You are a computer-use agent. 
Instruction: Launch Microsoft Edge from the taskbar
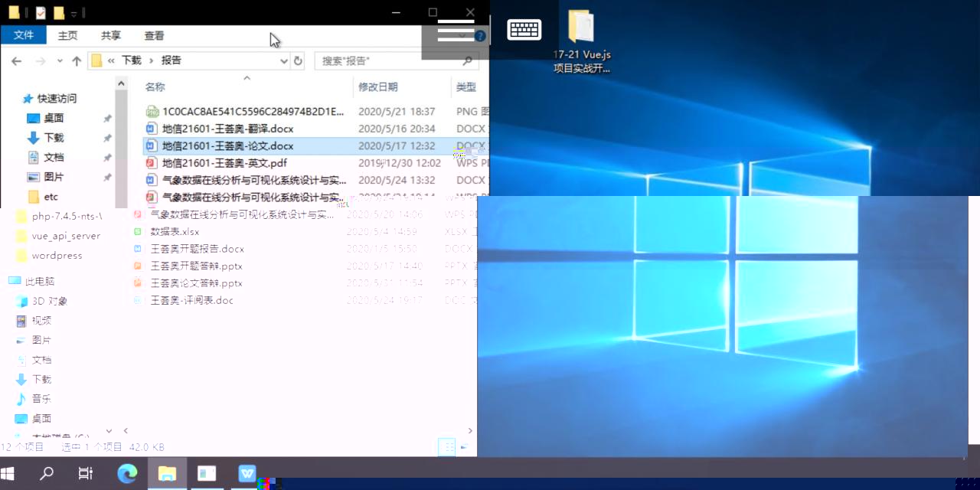(127, 473)
